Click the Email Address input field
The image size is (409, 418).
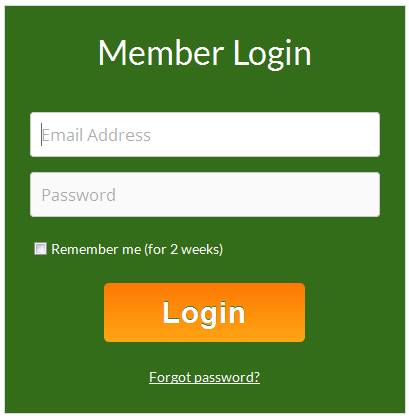click(x=205, y=135)
